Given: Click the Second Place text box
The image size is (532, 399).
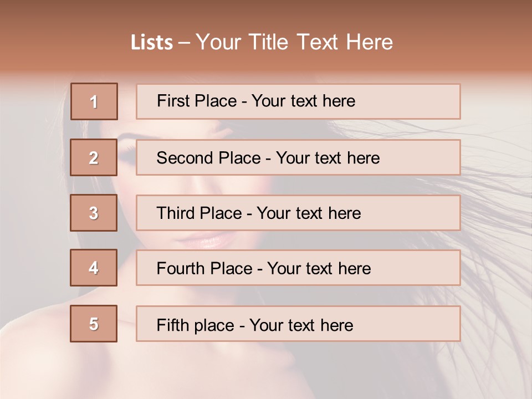Looking at the screenshot, I should [x=298, y=157].
